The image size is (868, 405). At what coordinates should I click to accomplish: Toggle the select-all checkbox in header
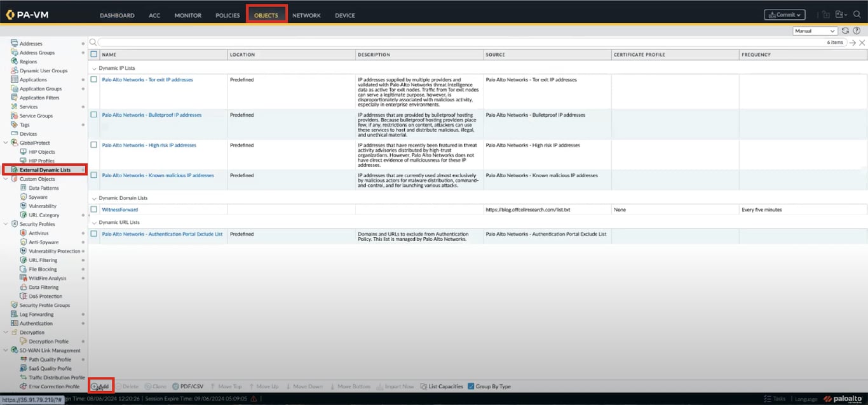tap(93, 55)
